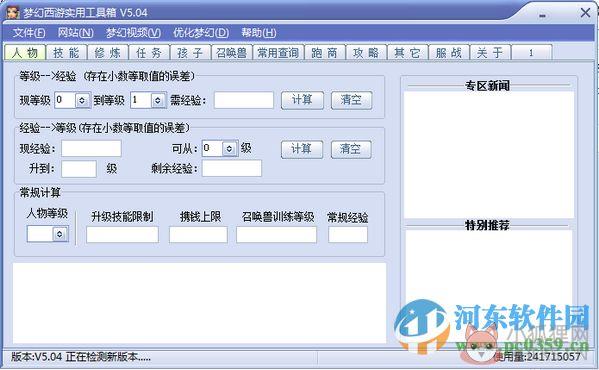Focus the 剩余经验 field
This screenshot has width=599, height=370.
pos(232,168)
